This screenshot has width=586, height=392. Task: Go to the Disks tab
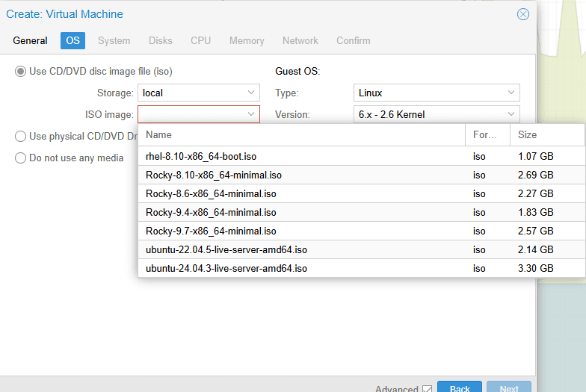160,40
